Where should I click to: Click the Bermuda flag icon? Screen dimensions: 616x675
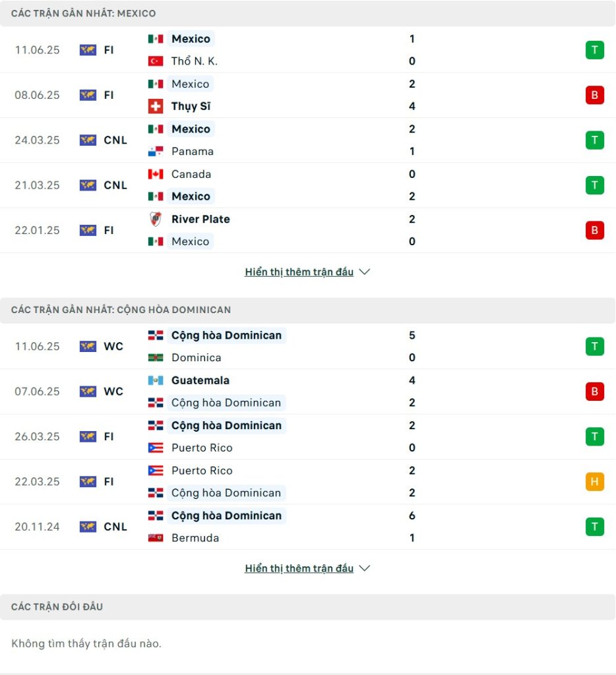156,538
